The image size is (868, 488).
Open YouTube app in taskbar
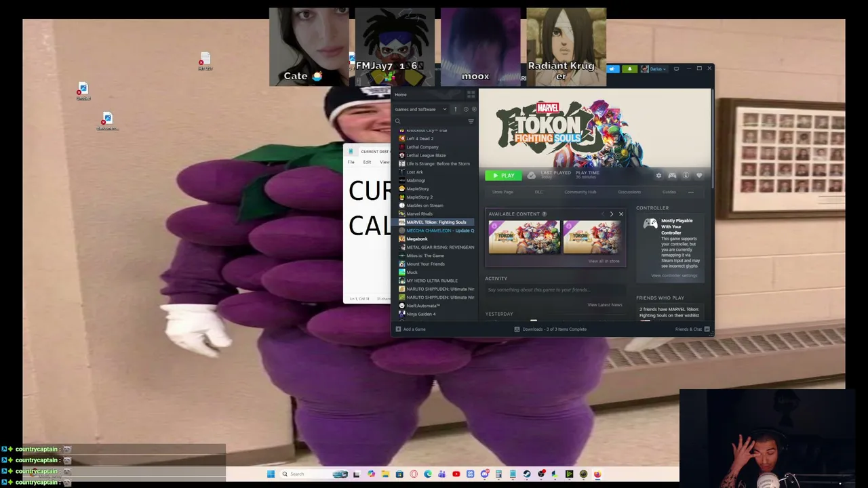(x=456, y=474)
